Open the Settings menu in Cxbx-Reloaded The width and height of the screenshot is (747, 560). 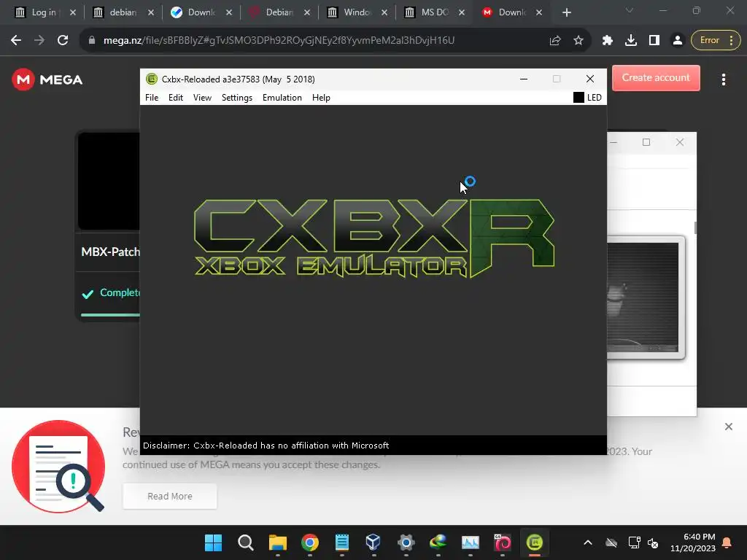point(237,98)
